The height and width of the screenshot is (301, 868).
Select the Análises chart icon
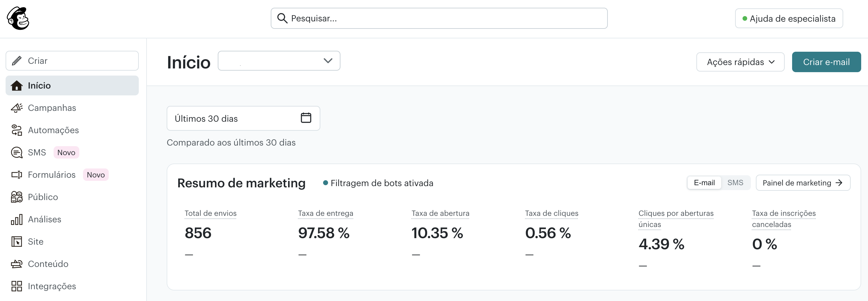(x=16, y=219)
